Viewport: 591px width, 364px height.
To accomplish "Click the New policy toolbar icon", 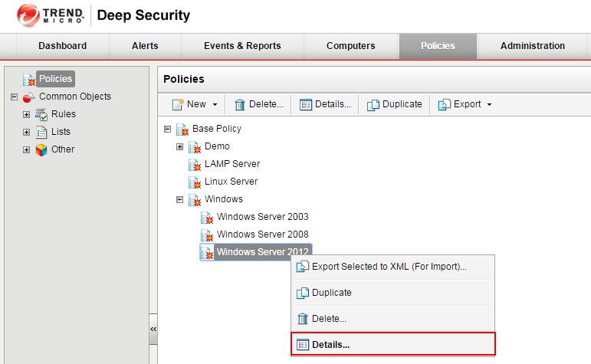I will pos(178,104).
